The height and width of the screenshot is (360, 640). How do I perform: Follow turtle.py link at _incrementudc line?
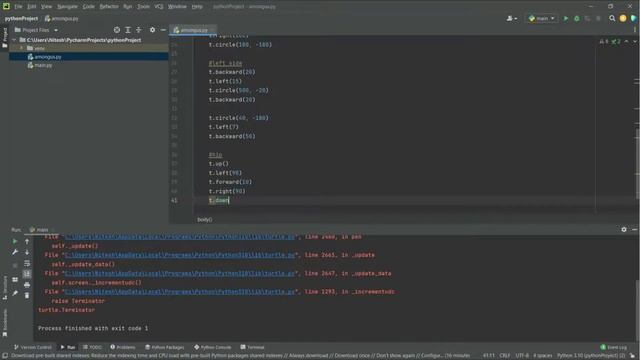[x=180, y=292]
